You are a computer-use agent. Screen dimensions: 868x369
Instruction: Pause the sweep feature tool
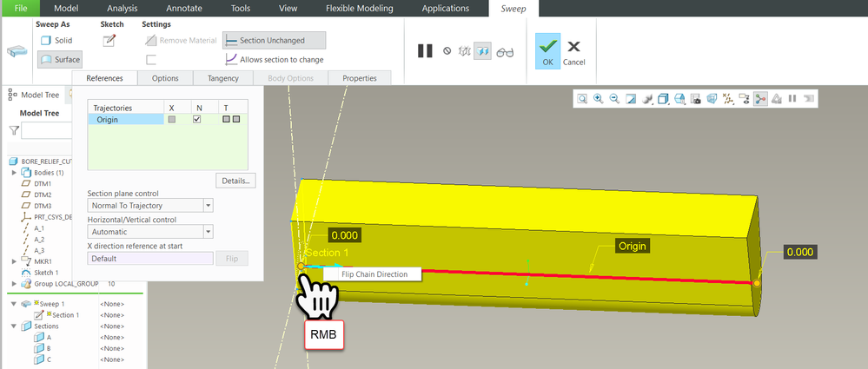point(425,51)
